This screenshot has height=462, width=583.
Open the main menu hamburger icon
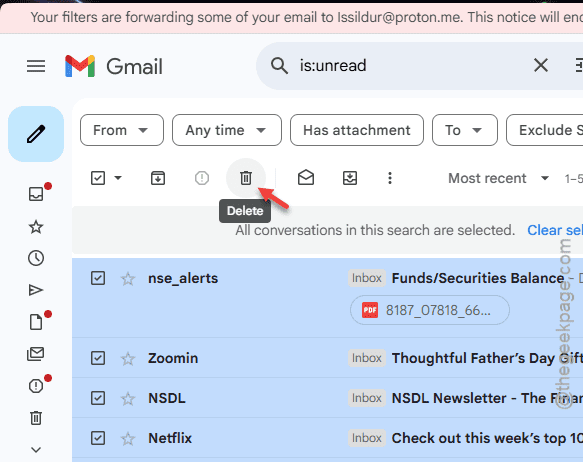(x=36, y=67)
